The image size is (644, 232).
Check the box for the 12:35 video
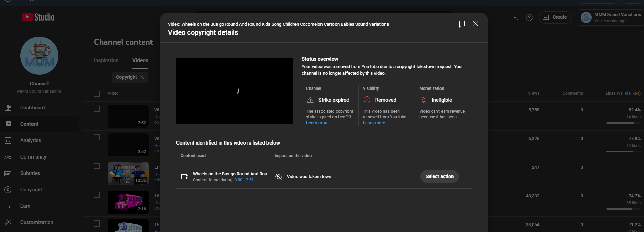point(97,166)
